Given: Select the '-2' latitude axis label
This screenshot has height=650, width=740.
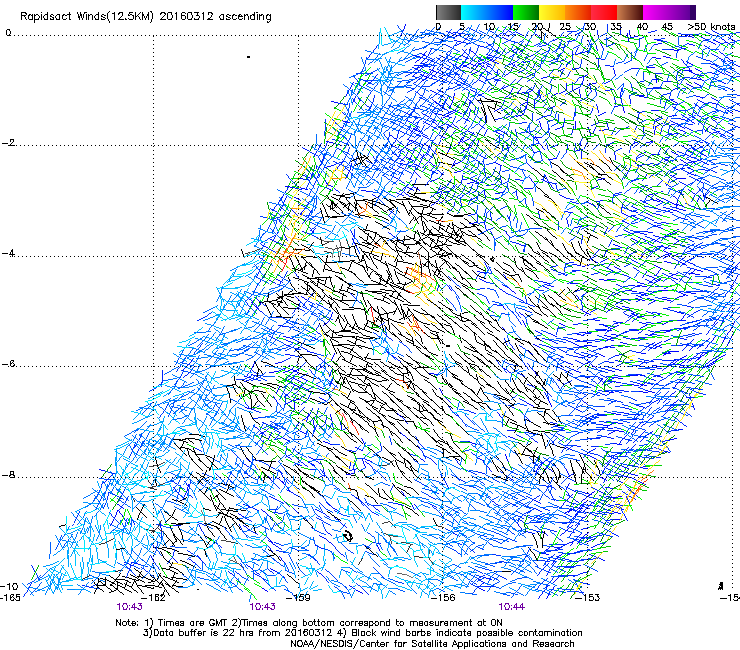Looking at the screenshot, I should [9, 143].
